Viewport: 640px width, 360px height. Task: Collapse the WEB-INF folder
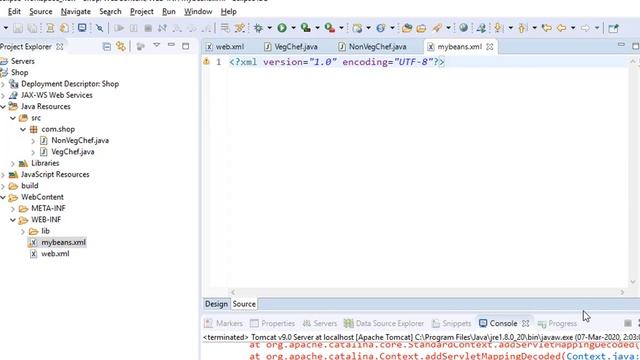coord(13,220)
